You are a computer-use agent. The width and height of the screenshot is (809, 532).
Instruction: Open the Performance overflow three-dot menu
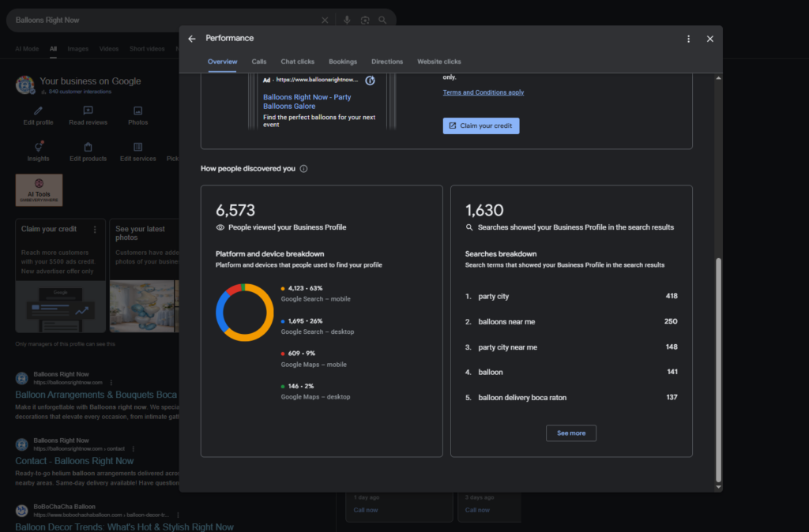[x=689, y=38]
